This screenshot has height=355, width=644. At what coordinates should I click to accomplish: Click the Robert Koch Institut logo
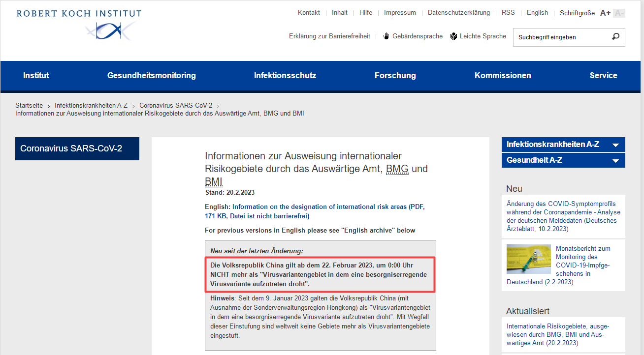(x=79, y=24)
